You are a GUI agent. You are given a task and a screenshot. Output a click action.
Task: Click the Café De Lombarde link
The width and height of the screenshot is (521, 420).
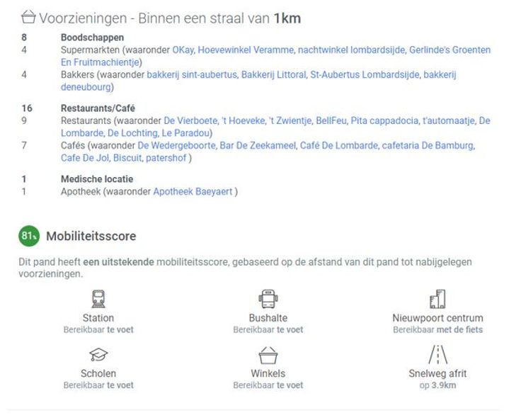tap(338, 146)
